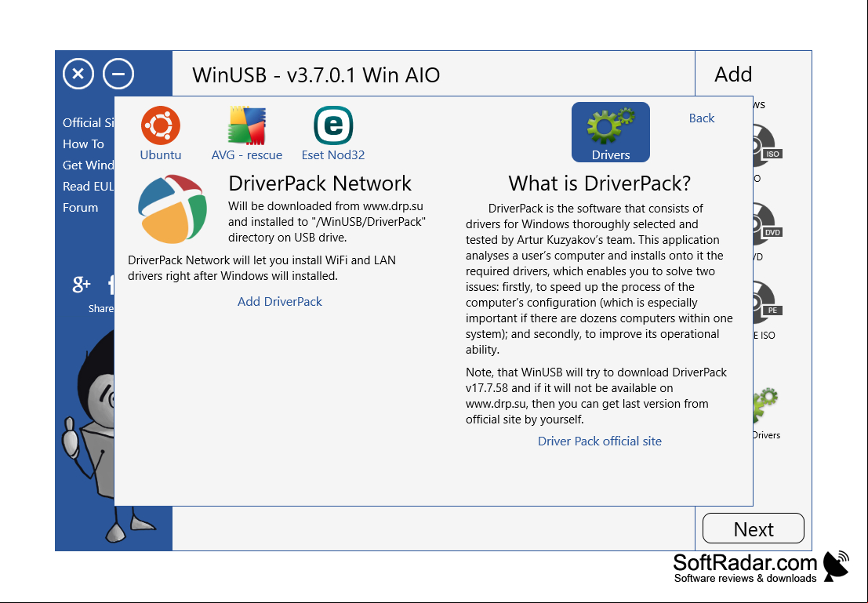
Task: Open the Forum sidebar link
Action: [x=80, y=208]
